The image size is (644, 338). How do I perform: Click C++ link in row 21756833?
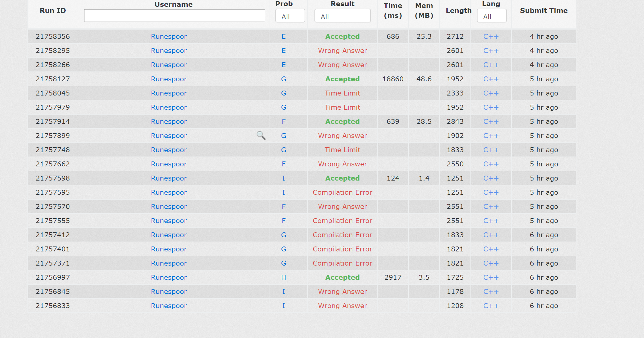point(491,306)
